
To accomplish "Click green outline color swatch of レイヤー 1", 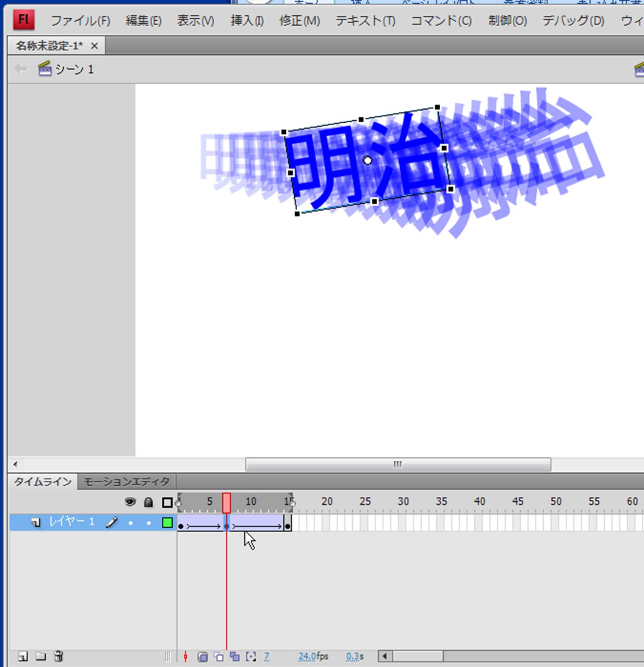I will [x=167, y=523].
